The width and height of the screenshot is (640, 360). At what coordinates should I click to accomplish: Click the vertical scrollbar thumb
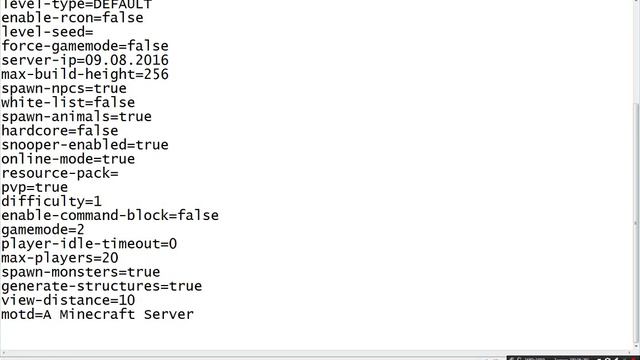click(x=637, y=222)
